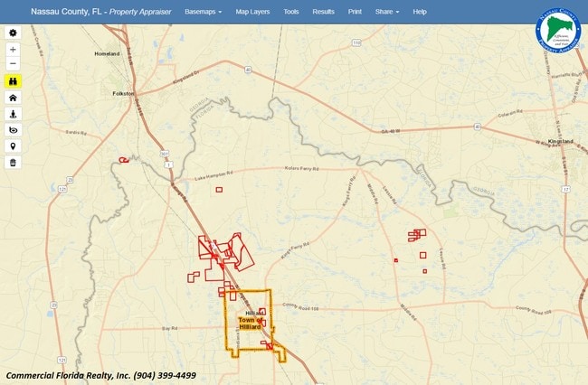Zoom out with the minus button
The height and width of the screenshot is (385, 588).
[13, 64]
